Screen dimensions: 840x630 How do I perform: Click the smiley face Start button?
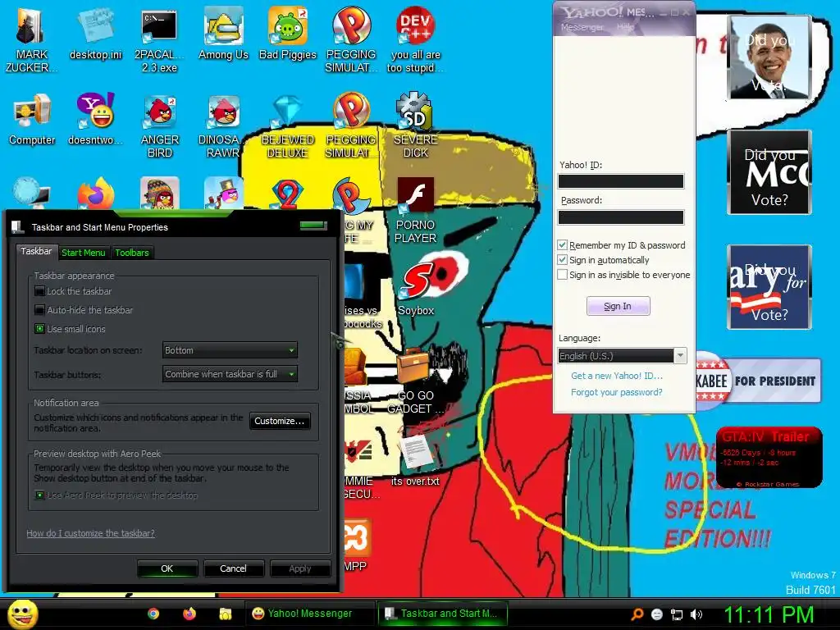point(23,614)
